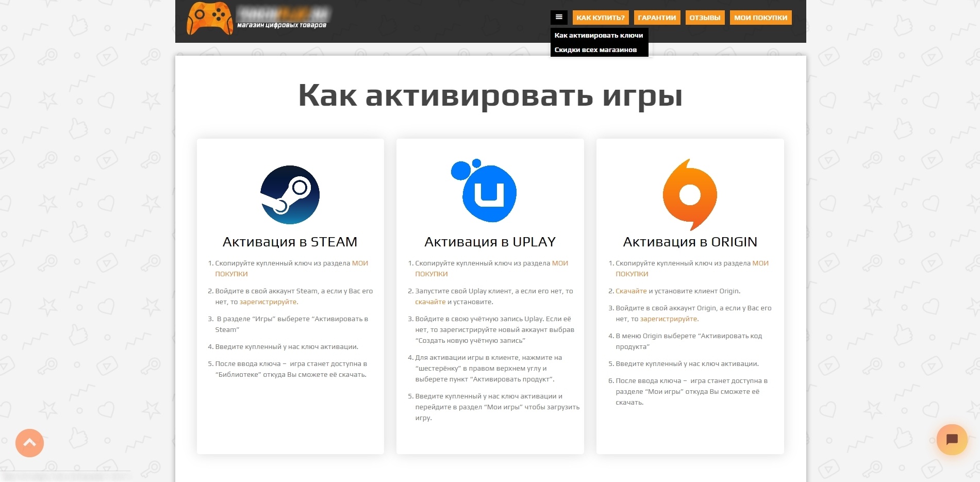Screen dimensions: 980x482
Task: Click the Uplay logo icon
Action: pos(484,191)
